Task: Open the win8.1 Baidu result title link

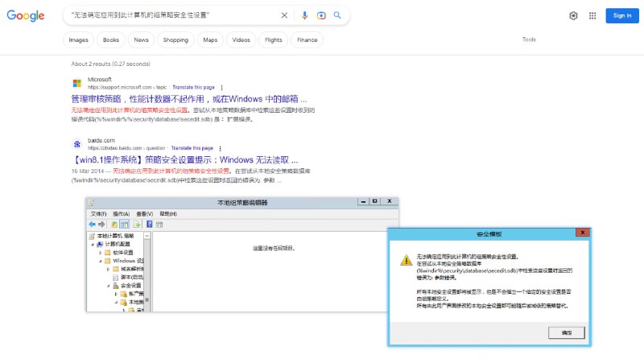Action: point(185,160)
